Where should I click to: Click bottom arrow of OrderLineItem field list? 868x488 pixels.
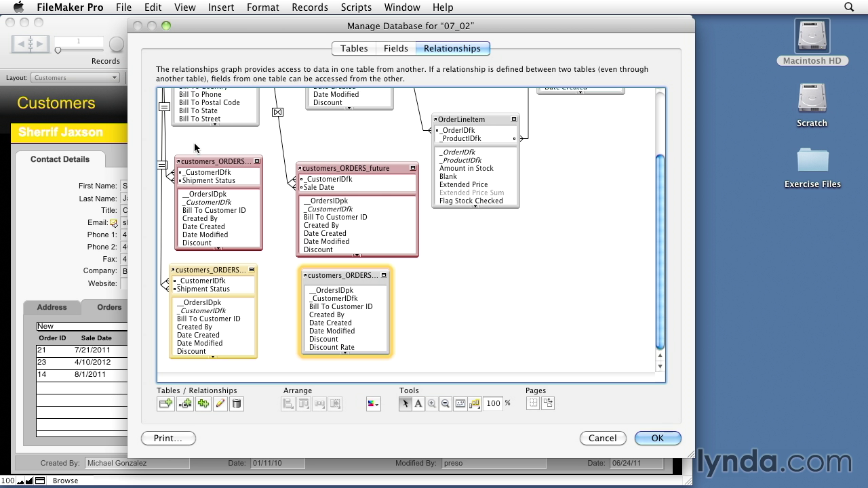coord(475,206)
